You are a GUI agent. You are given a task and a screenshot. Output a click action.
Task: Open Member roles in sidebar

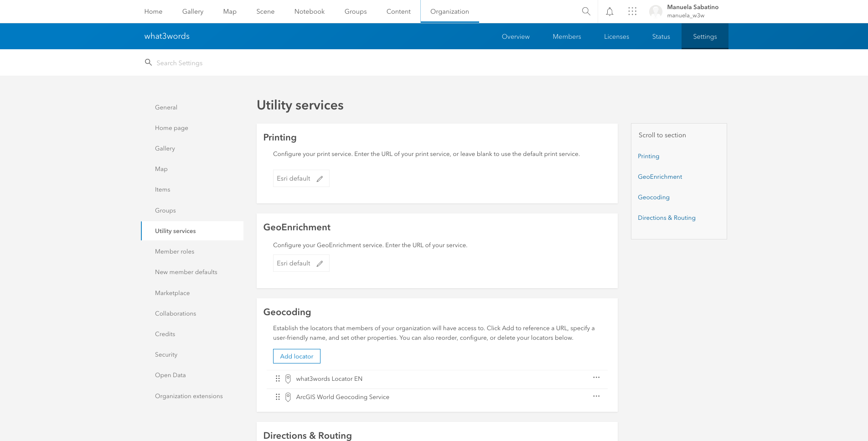point(175,252)
